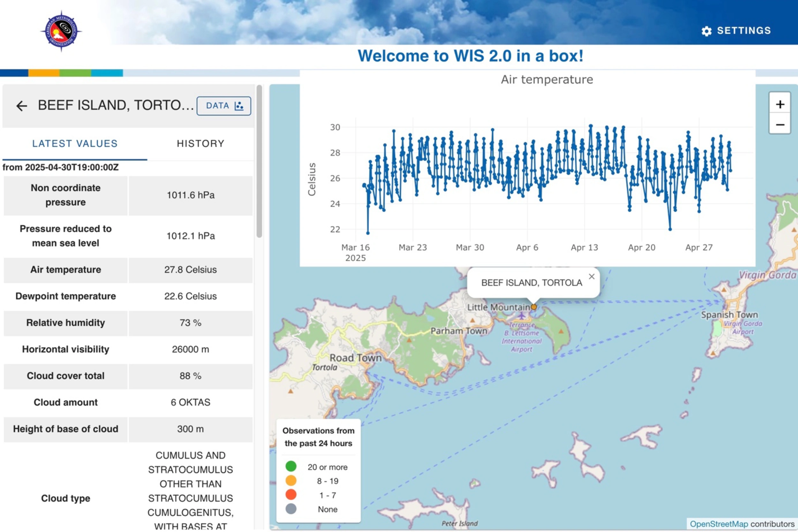The image size is (798, 532).
Task: Open the DATA chart button
Action: click(223, 106)
